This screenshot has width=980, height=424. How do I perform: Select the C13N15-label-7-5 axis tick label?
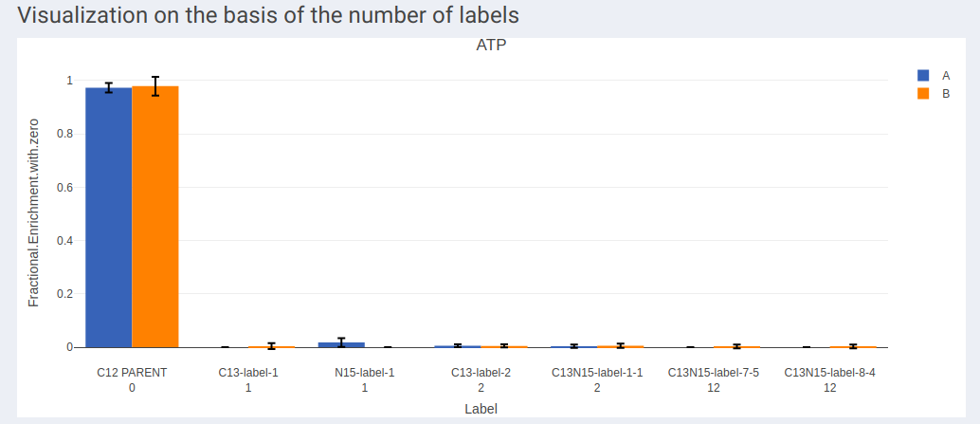click(713, 374)
